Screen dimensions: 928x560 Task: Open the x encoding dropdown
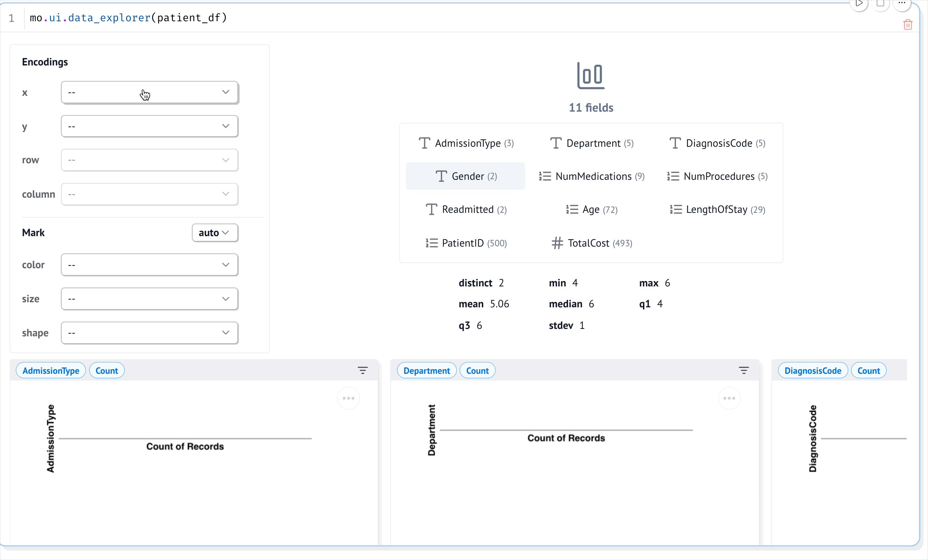[149, 92]
